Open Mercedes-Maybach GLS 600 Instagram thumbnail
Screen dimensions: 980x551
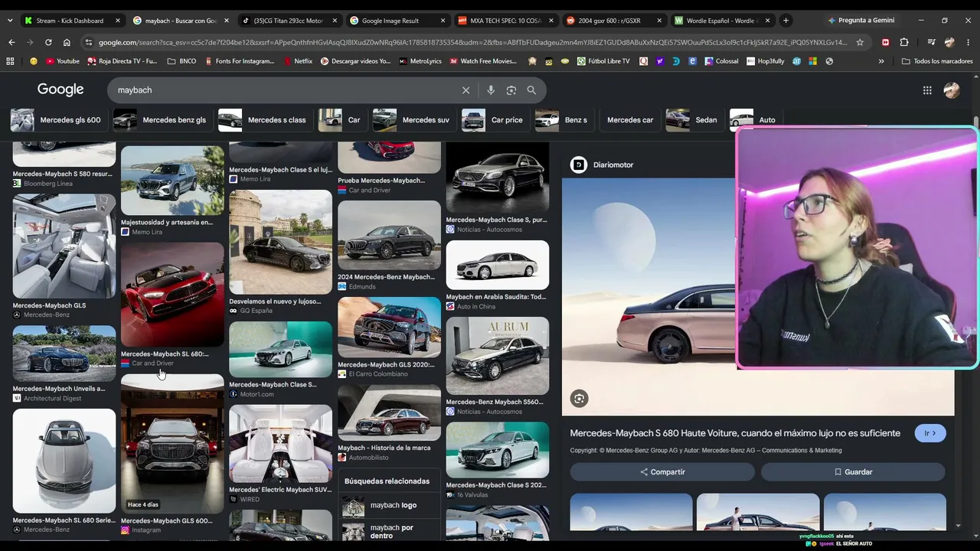click(x=172, y=445)
